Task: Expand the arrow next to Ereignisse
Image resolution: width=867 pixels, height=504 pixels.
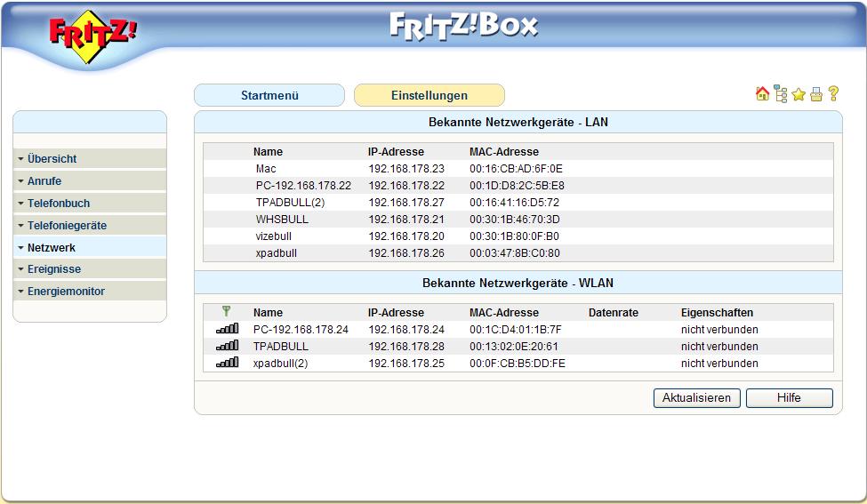Action: click(x=20, y=269)
